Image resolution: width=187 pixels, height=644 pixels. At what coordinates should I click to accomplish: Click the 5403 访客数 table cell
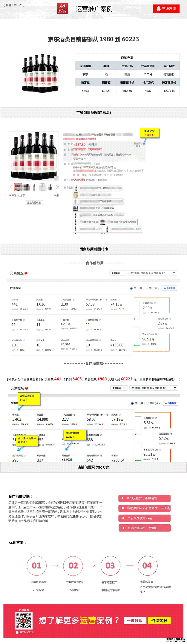85,91
